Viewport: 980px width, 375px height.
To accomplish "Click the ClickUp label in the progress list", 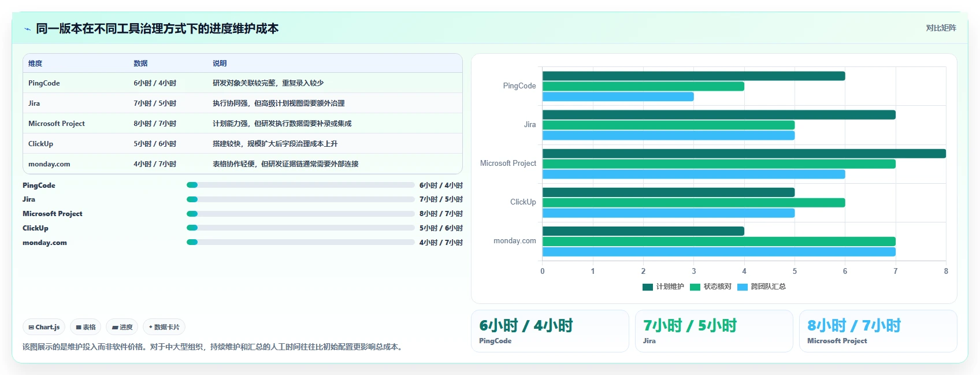I will coord(35,228).
